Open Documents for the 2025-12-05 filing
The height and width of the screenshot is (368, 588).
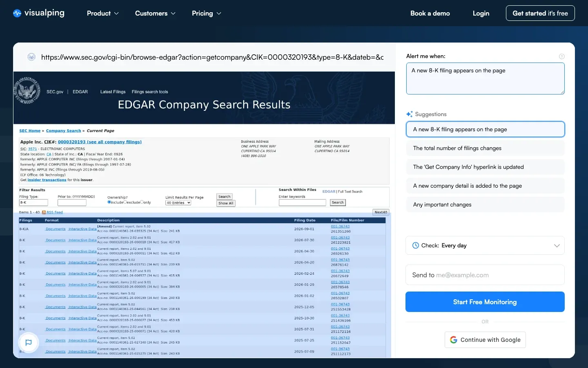[x=56, y=307]
